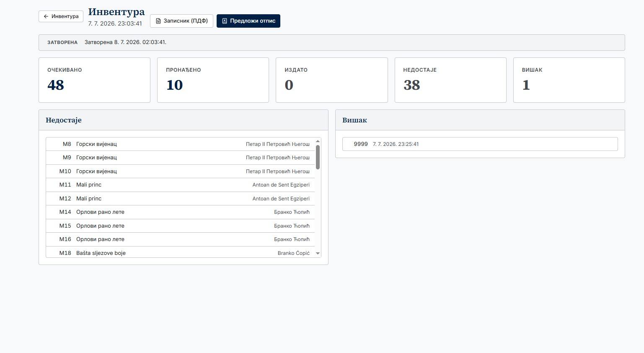
Task: Click the missing-list scrollbar thumb
Action: point(318,157)
